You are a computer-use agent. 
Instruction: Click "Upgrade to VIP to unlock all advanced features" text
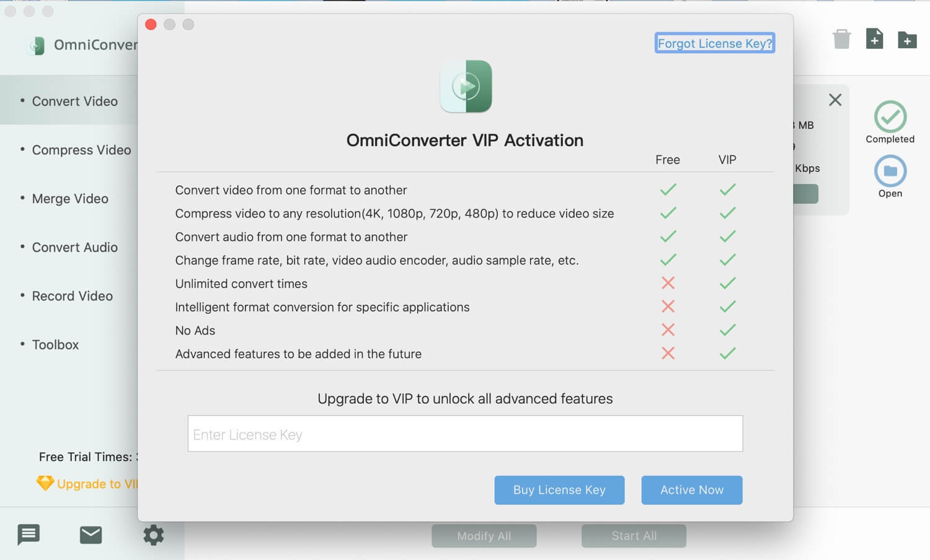(x=465, y=399)
